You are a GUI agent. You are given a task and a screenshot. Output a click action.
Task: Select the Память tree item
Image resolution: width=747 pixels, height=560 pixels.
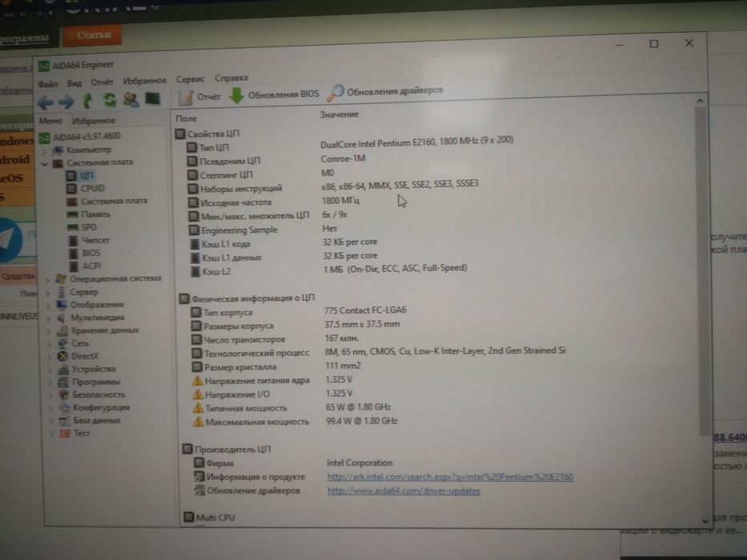(89, 214)
